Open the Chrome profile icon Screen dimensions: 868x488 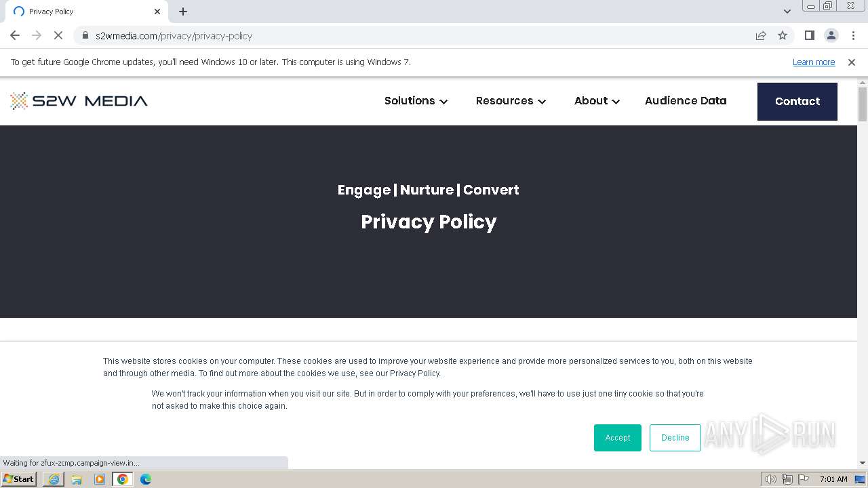(x=831, y=35)
